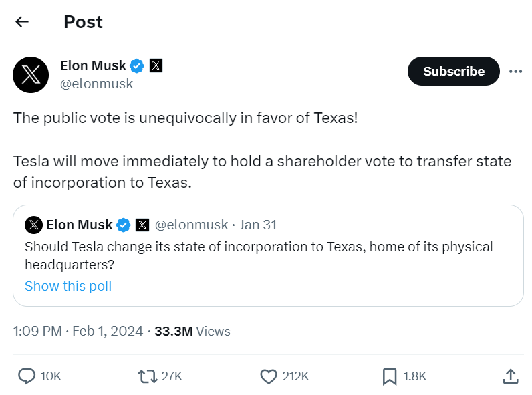
Task: Bookmark this post
Action: (x=390, y=376)
